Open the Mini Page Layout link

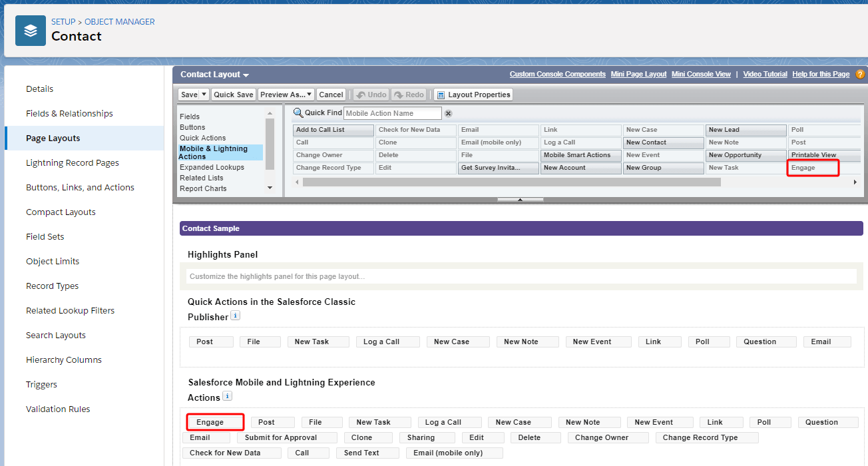[638, 74]
